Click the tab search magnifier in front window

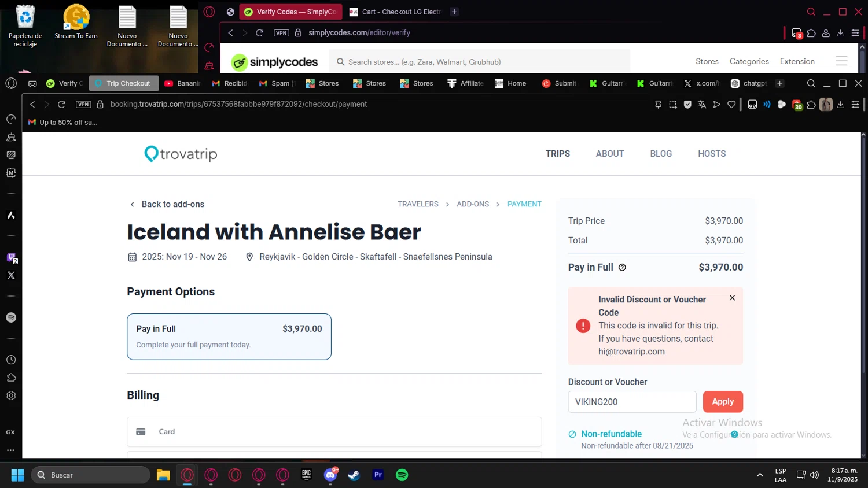811,83
